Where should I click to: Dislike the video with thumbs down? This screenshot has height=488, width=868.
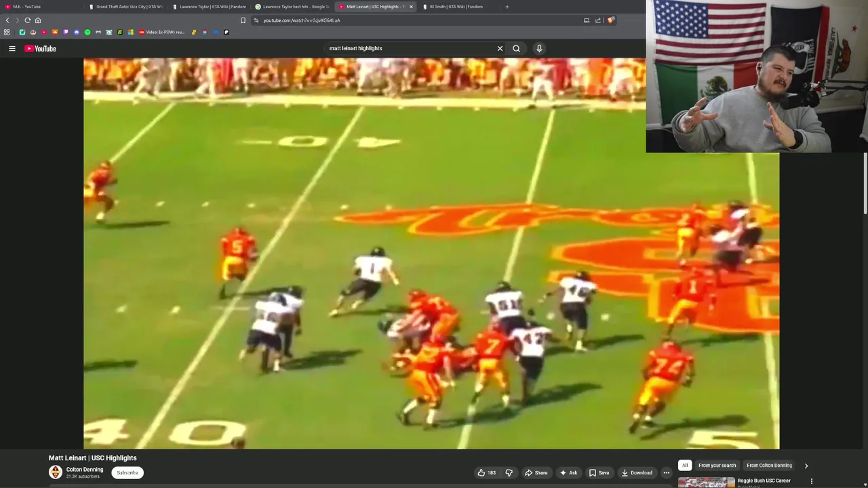pos(509,473)
